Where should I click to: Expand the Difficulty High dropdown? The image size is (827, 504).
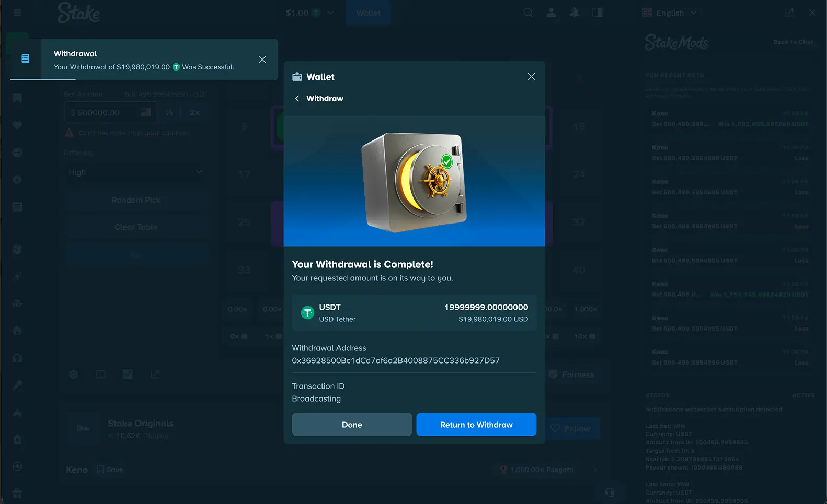pos(136,172)
